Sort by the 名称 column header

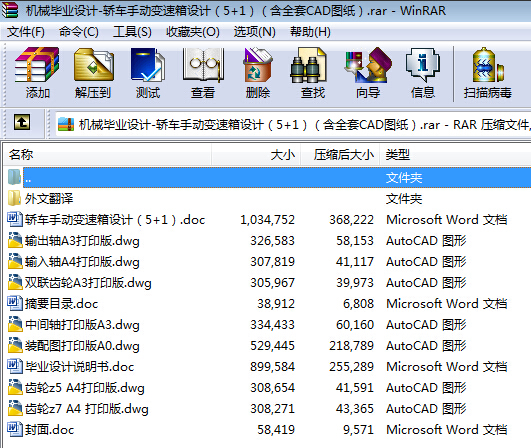point(108,155)
